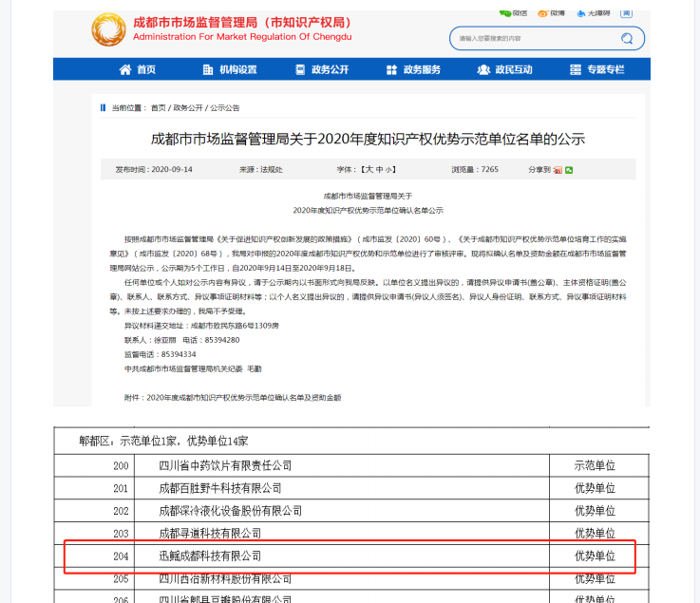This screenshot has width=700, height=603.
Task: Click the attachment line 附件：2020年度成都市知识产权优势示范单位确认名单
Action: click(x=233, y=398)
